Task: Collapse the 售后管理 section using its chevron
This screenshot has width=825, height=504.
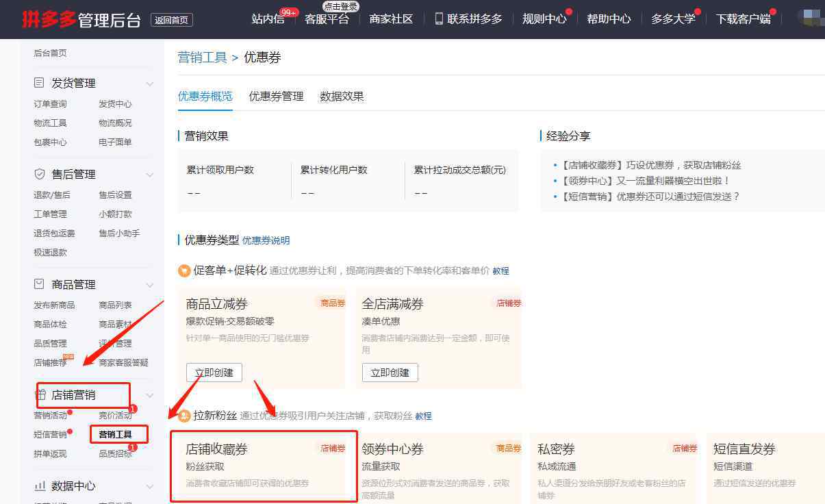Action: pyautogui.click(x=150, y=175)
